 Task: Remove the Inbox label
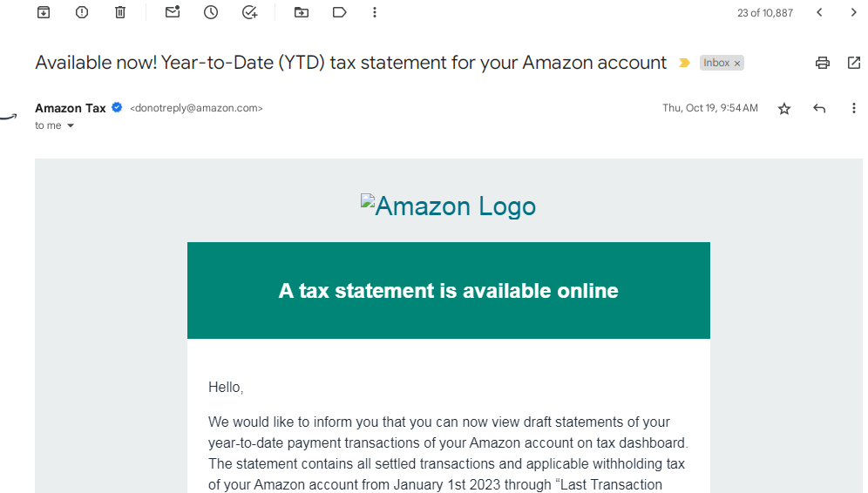coord(737,64)
